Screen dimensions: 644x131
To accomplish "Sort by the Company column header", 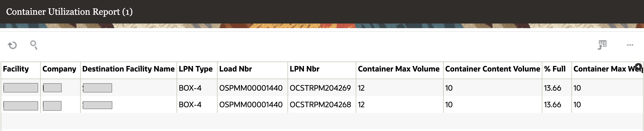I will [x=59, y=69].
